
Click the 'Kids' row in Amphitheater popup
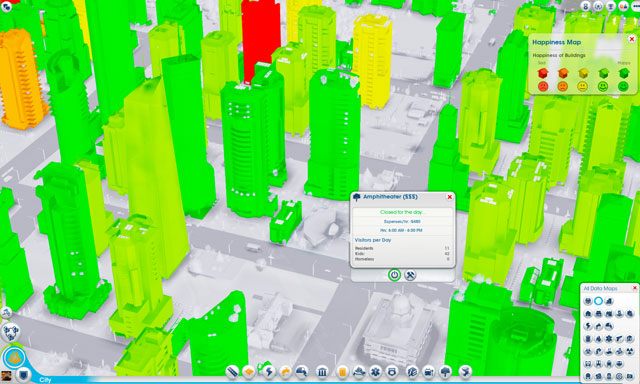[402, 253]
